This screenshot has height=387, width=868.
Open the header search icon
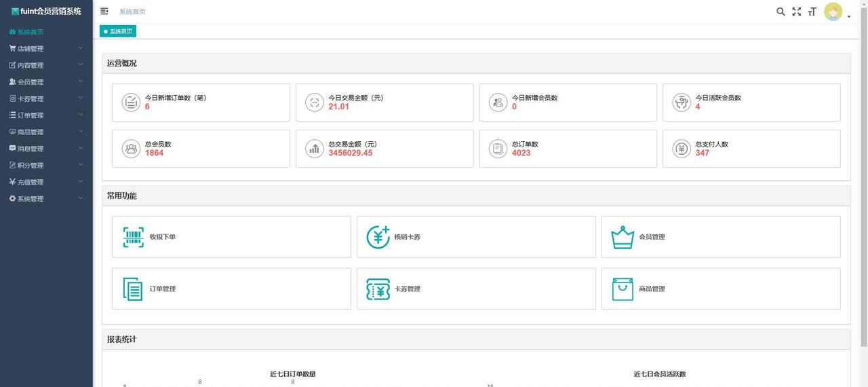781,12
